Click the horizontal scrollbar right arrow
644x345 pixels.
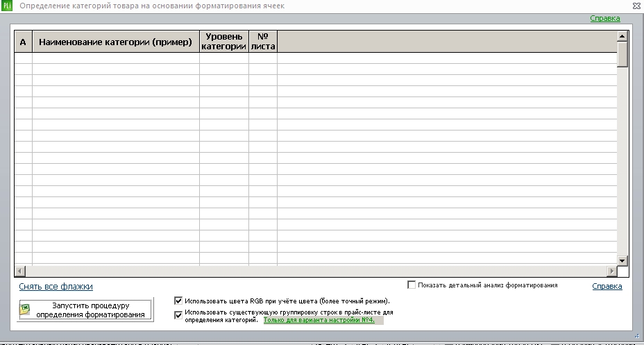[612, 271]
